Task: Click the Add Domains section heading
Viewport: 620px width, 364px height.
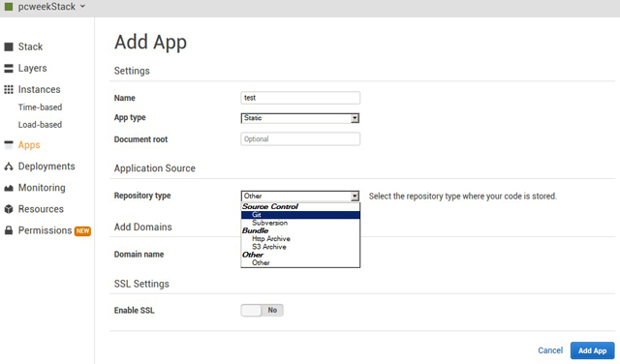Action: click(142, 227)
